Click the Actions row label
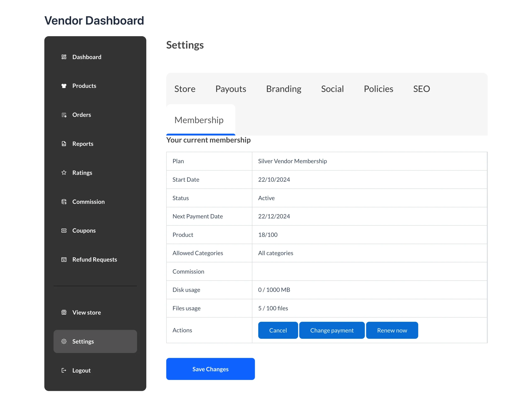532x415 pixels. coord(182,330)
